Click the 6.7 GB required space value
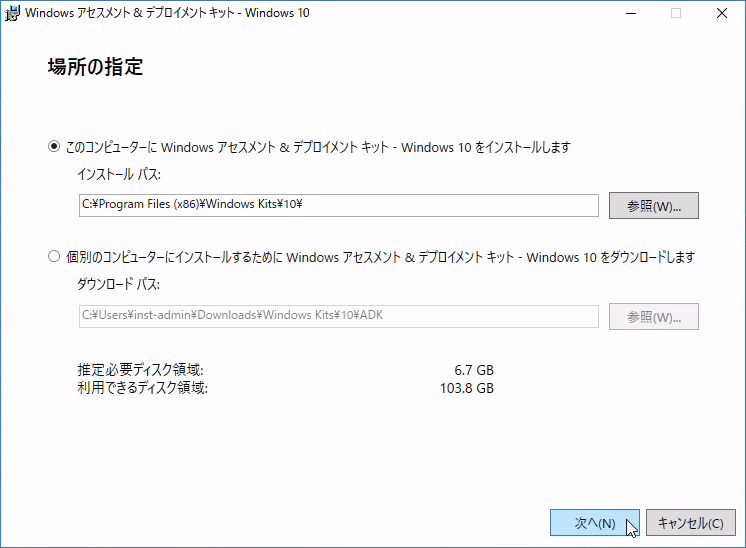 click(474, 370)
